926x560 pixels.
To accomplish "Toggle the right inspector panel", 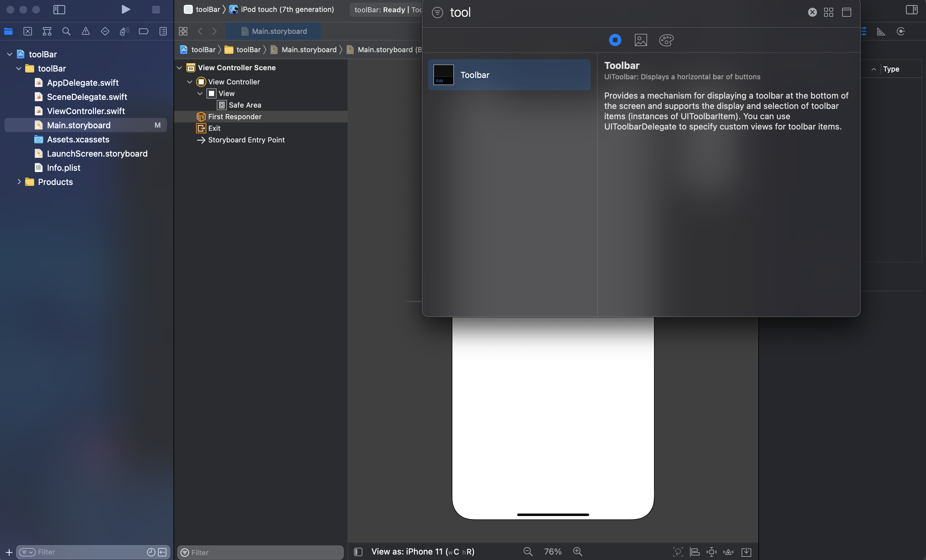I will coord(912,9).
